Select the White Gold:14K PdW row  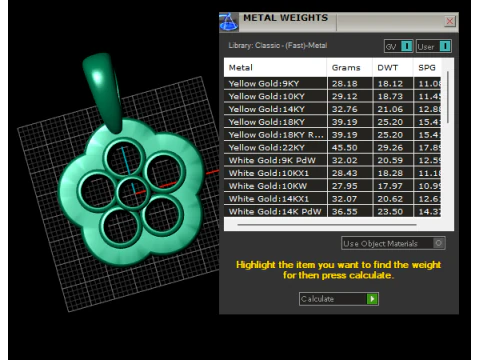[x=332, y=211]
